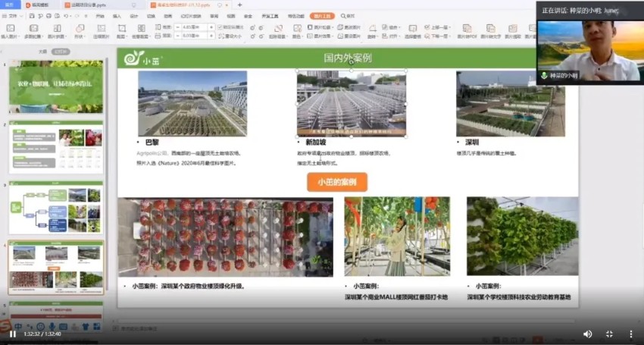Click the Insert Picture icon
Screen dimensions: 644x345
click(x=11, y=28)
